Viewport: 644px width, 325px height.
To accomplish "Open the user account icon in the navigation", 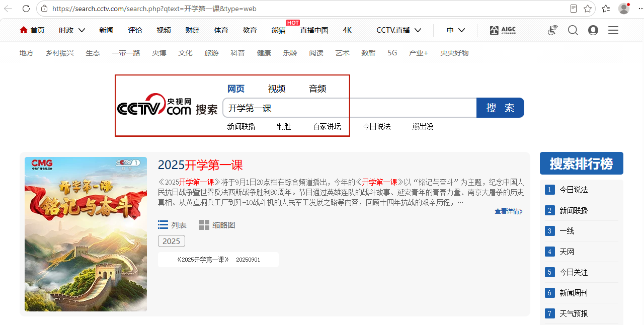I will (x=593, y=30).
